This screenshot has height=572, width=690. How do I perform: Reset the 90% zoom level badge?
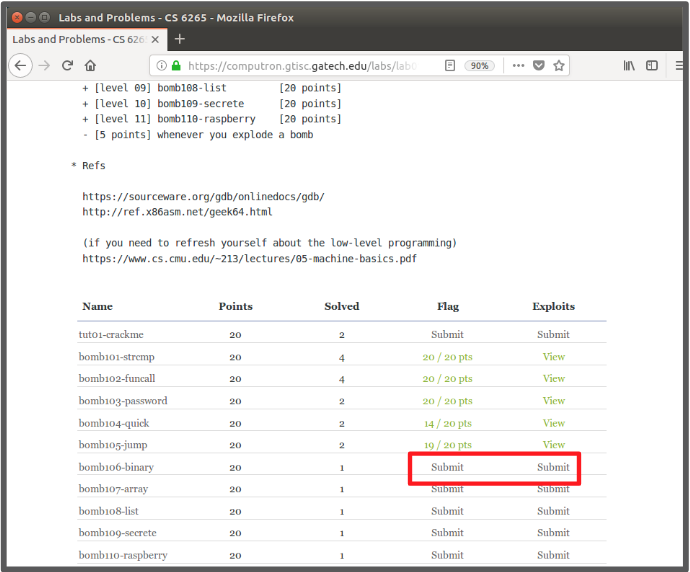(x=480, y=66)
